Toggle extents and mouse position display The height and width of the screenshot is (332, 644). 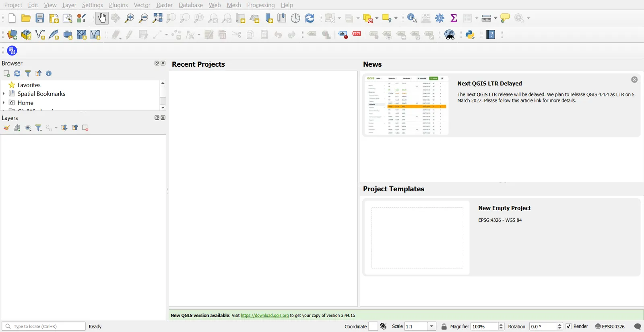(383, 326)
